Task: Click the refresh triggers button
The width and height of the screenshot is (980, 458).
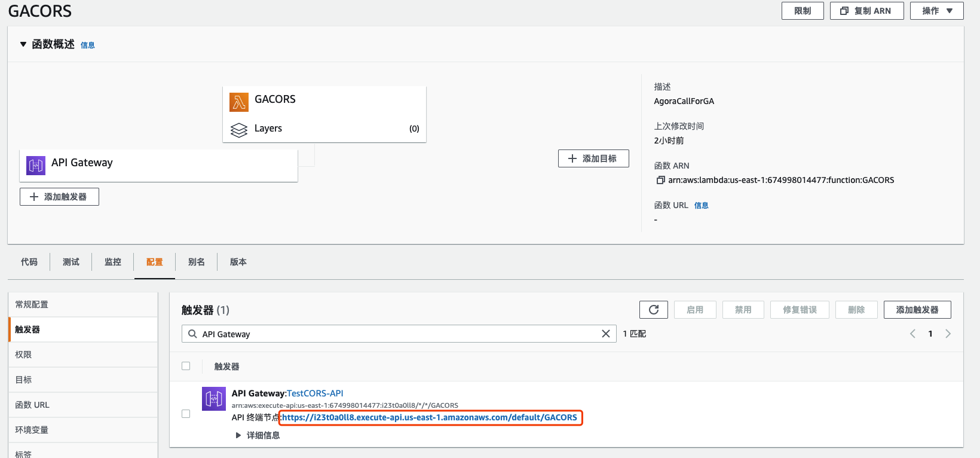Action: pos(654,310)
